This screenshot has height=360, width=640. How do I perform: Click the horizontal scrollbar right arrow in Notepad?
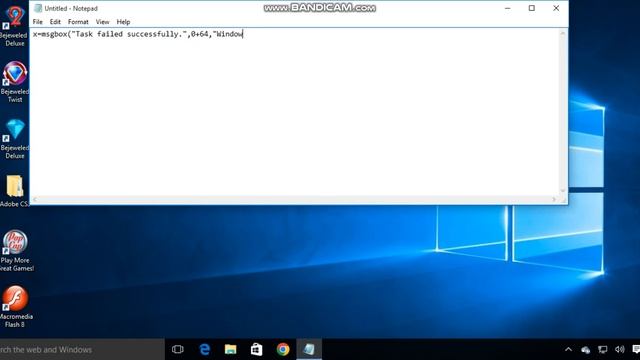tap(554, 199)
